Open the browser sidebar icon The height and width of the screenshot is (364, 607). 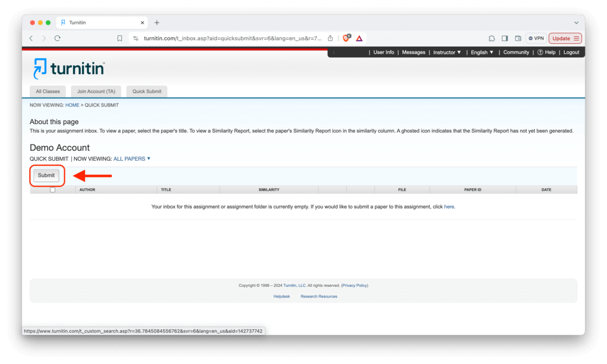pos(505,38)
